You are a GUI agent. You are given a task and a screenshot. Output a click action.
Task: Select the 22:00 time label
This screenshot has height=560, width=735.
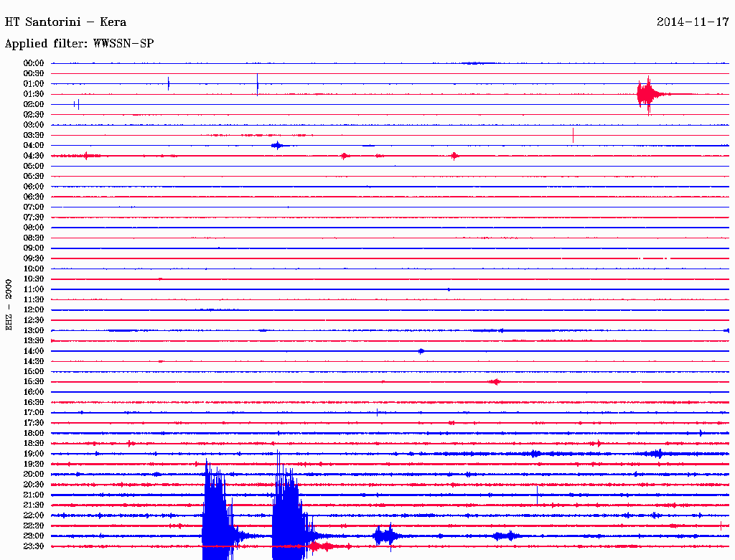[34, 515]
